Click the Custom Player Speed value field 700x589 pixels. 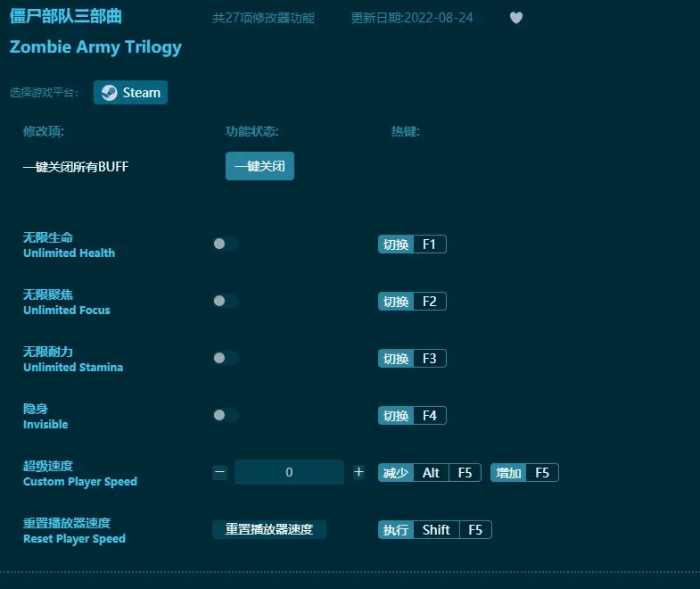(x=289, y=472)
